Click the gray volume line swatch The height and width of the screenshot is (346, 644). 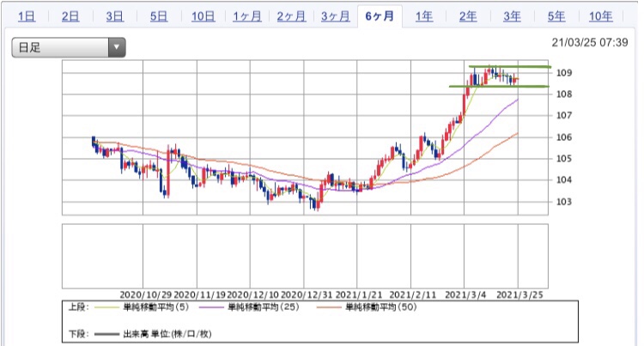coord(106,334)
